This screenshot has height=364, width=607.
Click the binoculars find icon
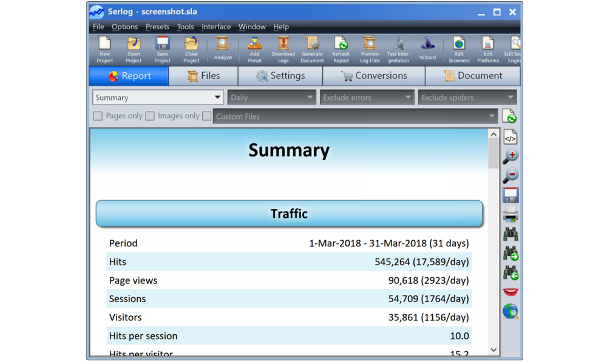[x=510, y=234]
